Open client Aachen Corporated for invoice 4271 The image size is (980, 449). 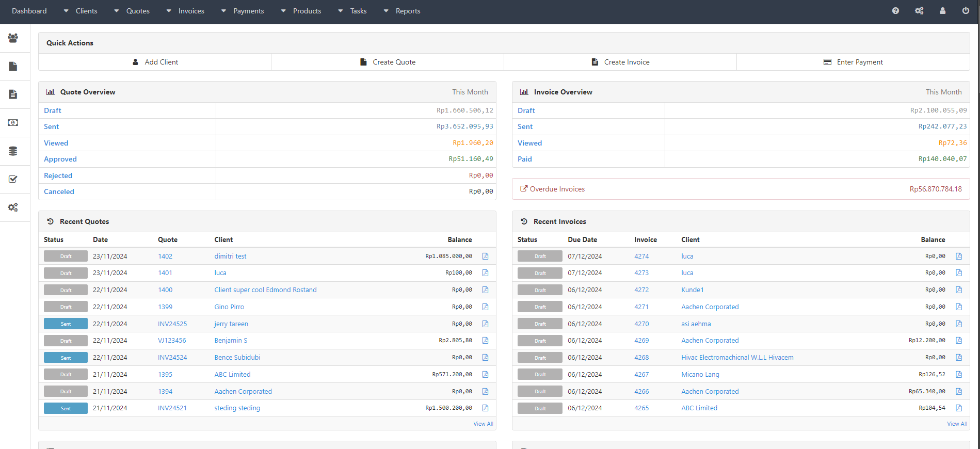click(710, 307)
